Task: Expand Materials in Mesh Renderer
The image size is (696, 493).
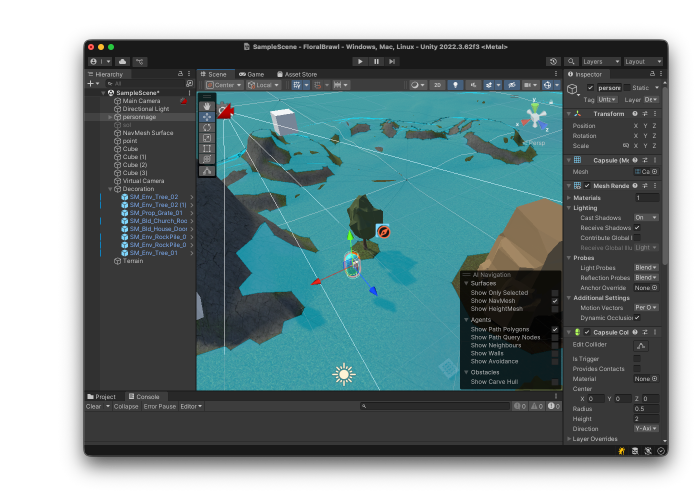Action: (x=569, y=198)
